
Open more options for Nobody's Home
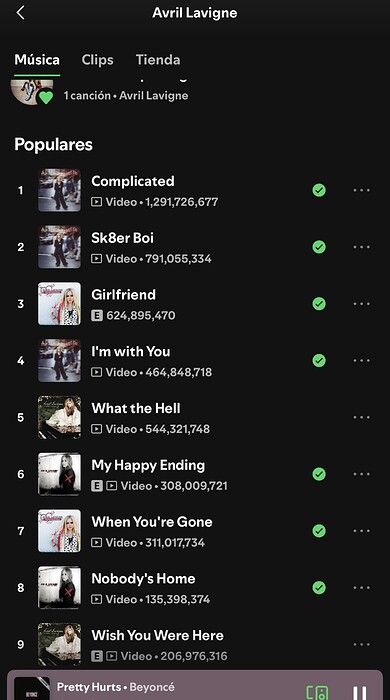361,588
